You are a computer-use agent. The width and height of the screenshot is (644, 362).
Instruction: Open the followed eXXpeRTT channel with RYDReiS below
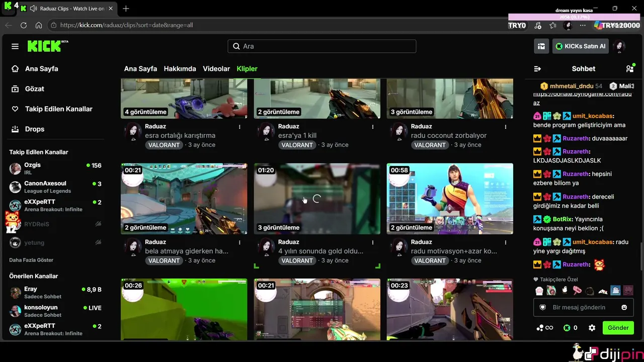pyautogui.click(x=55, y=205)
